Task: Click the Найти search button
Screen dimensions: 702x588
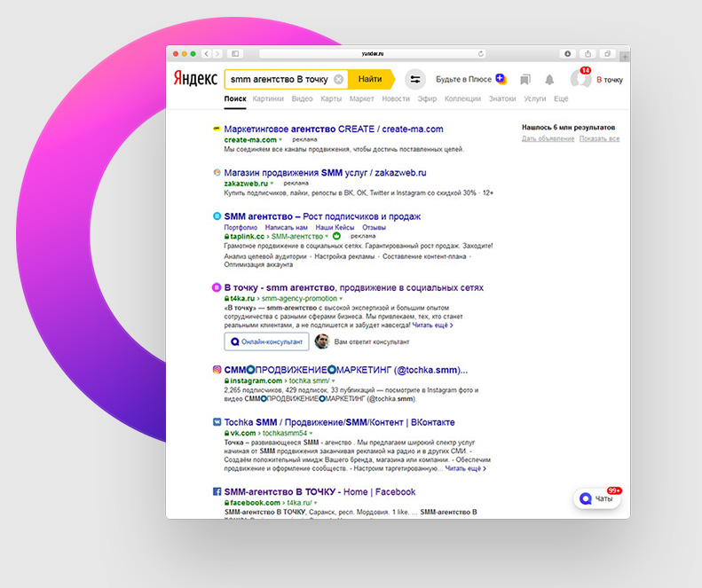Action: (370, 79)
